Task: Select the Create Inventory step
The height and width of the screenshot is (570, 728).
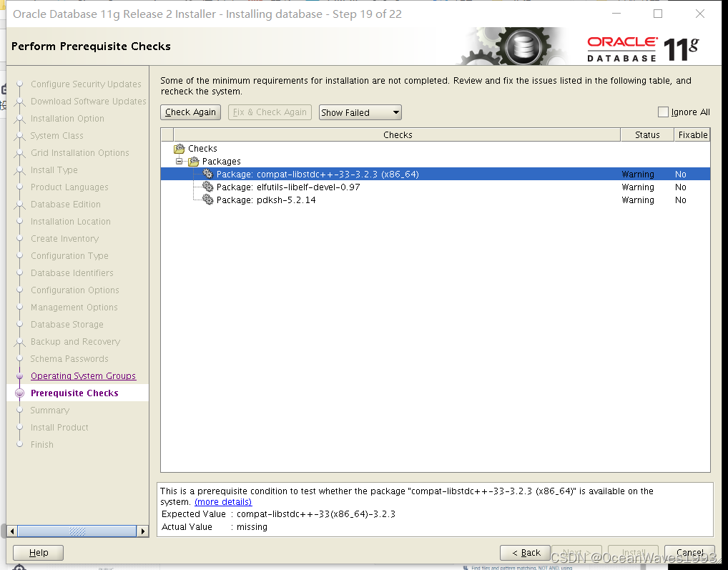Action: 64,239
